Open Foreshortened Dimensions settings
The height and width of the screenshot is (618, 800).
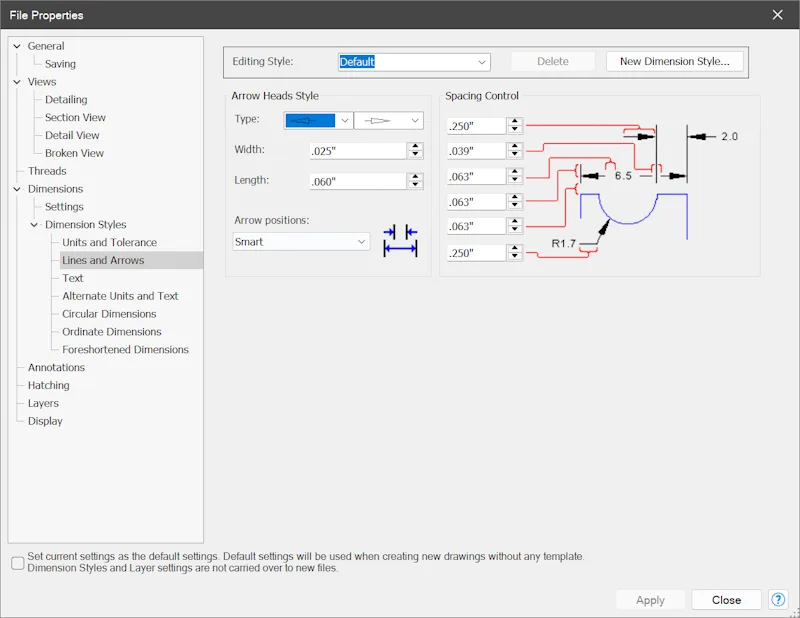click(125, 350)
